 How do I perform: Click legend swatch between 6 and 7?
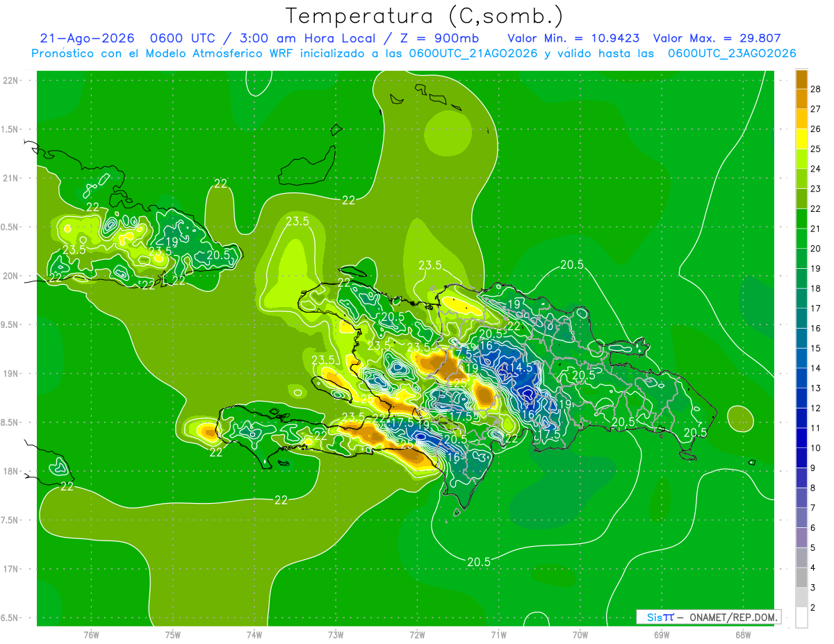pyautogui.click(x=801, y=518)
